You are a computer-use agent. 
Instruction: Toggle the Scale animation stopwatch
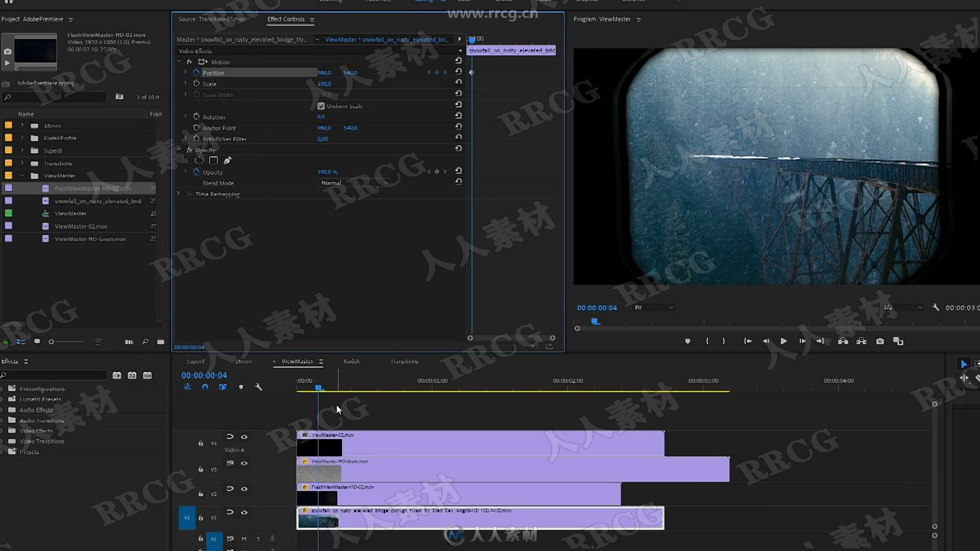(197, 83)
